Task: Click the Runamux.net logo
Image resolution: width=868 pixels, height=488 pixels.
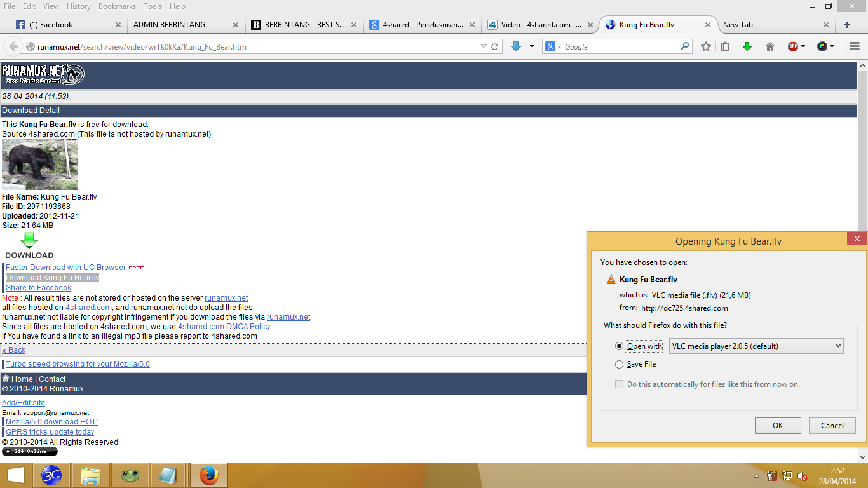Action: click(x=43, y=75)
